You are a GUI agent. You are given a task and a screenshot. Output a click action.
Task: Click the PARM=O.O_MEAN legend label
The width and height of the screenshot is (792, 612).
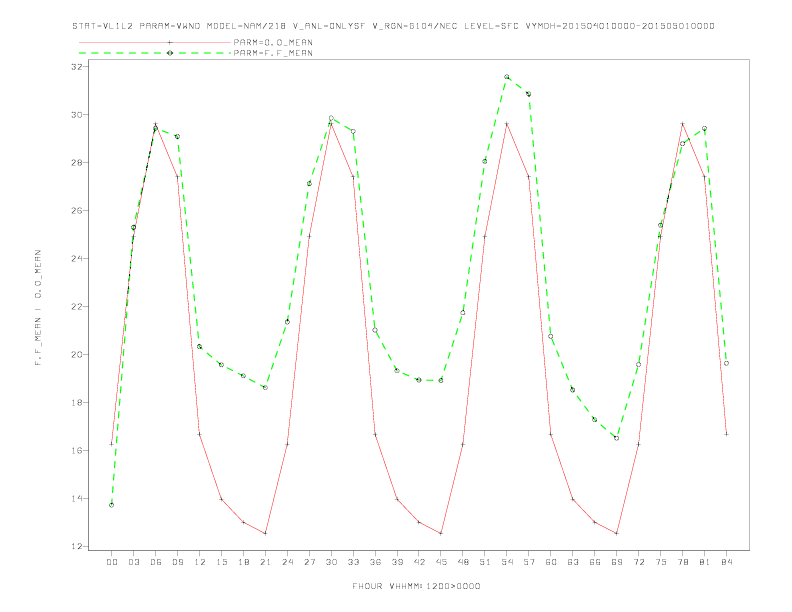(273, 42)
